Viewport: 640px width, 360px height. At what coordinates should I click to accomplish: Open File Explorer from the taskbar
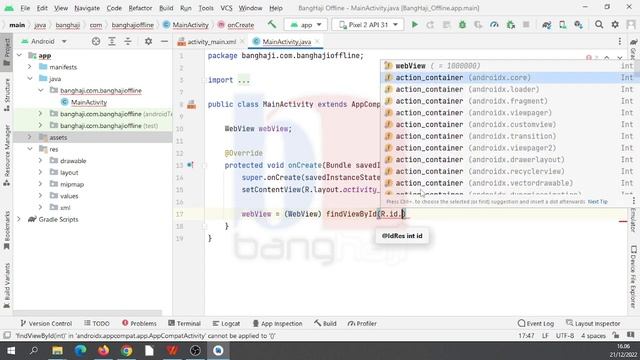(x=58, y=351)
